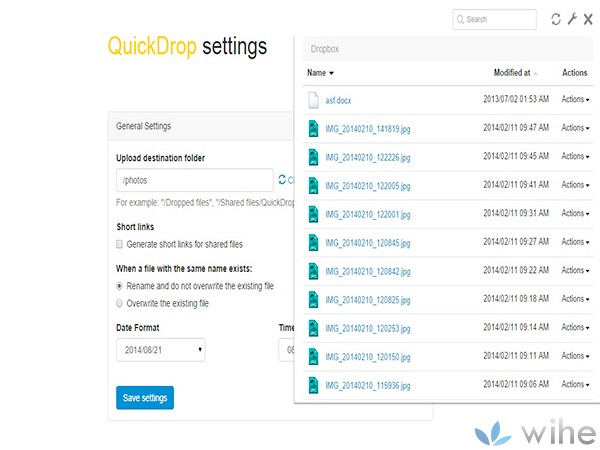Click the General Settings panel header

201,126
